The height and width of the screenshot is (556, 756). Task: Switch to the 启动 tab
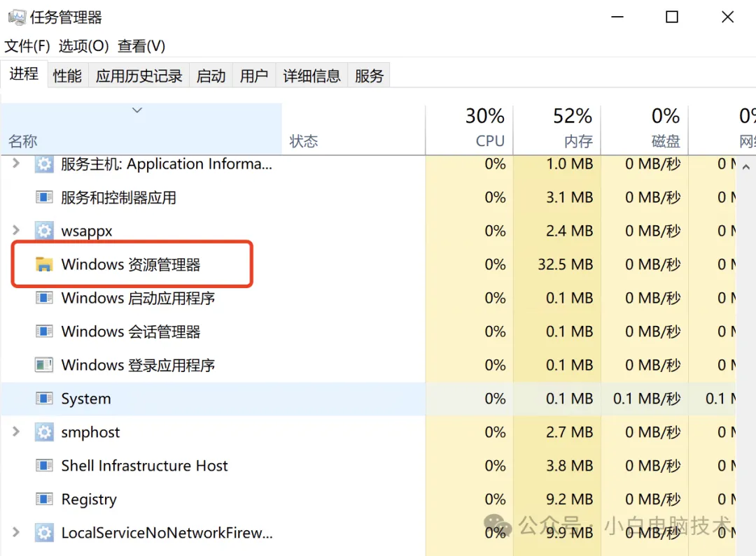(x=211, y=76)
